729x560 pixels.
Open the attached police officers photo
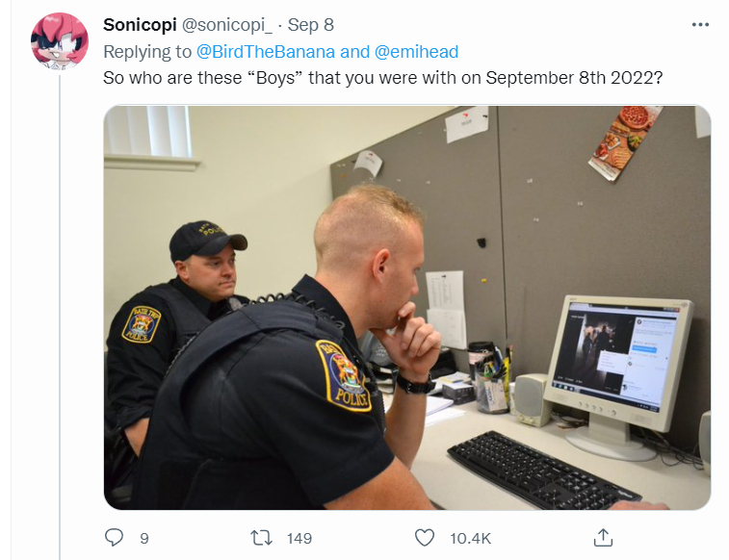tap(406, 307)
